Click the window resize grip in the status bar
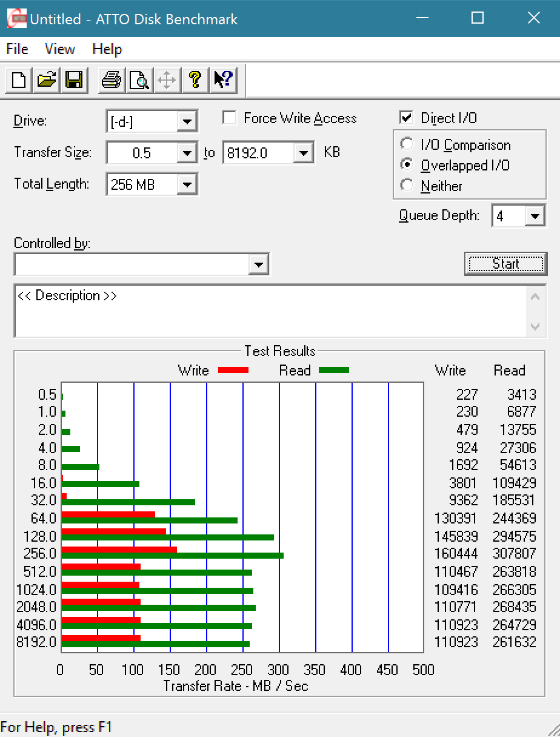This screenshot has width=560, height=737. click(x=552, y=729)
